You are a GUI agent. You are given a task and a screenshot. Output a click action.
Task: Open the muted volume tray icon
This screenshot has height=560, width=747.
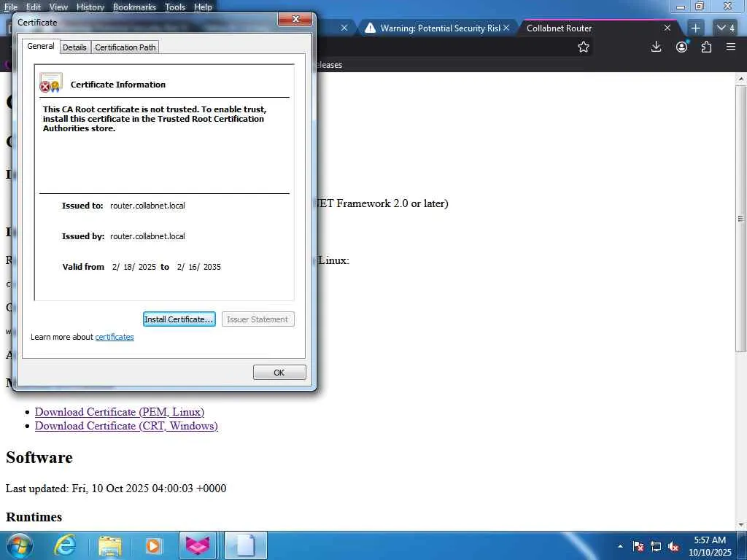pos(673,546)
